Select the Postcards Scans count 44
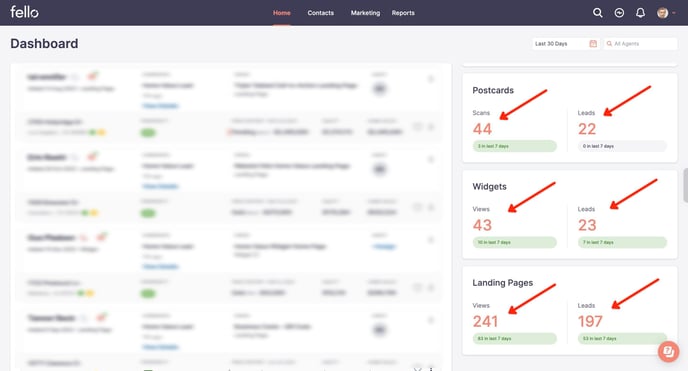The width and height of the screenshot is (688, 371). 482,129
